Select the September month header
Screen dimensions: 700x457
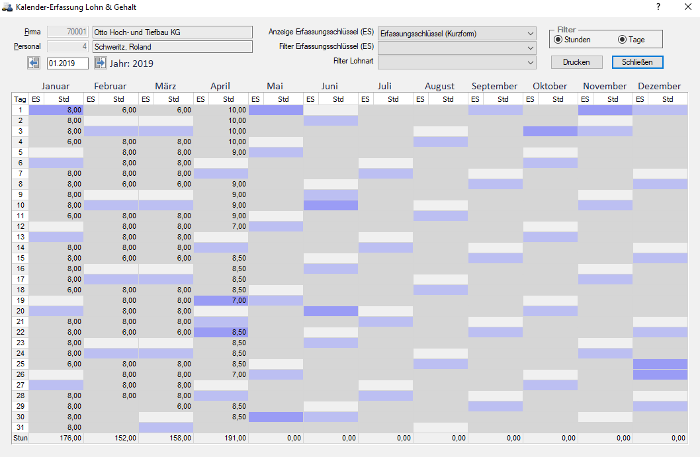pyautogui.click(x=495, y=86)
